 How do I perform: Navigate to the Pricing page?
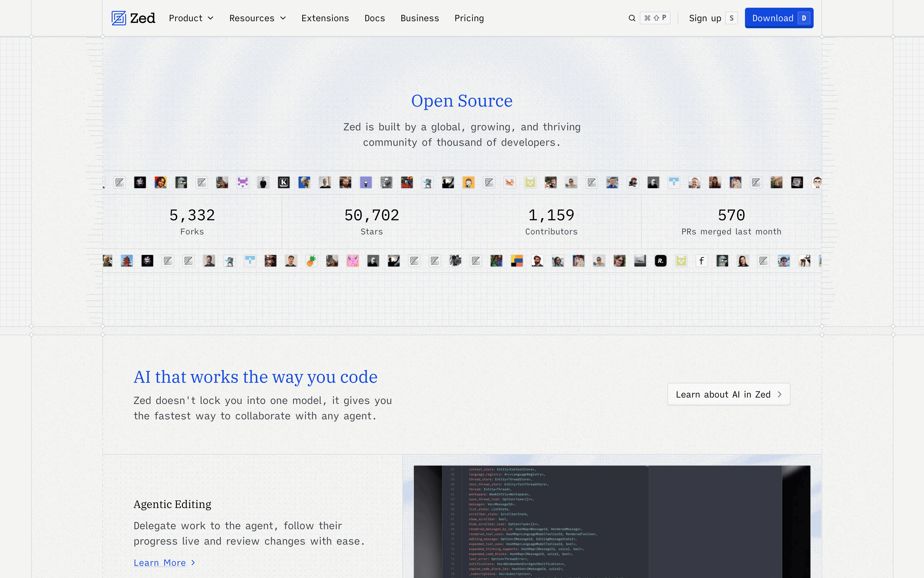[x=469, y=18]
